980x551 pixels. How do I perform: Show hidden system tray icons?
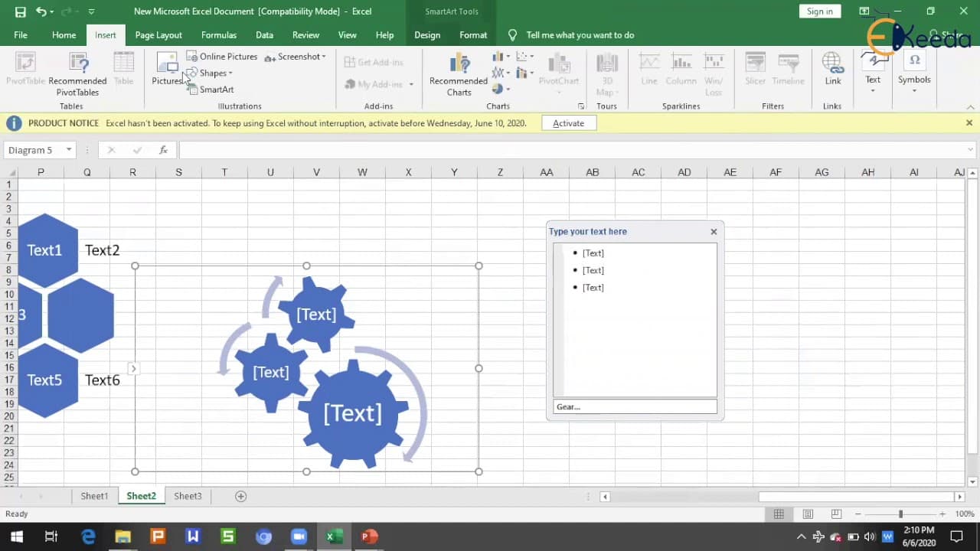click(x=802, y=536)
